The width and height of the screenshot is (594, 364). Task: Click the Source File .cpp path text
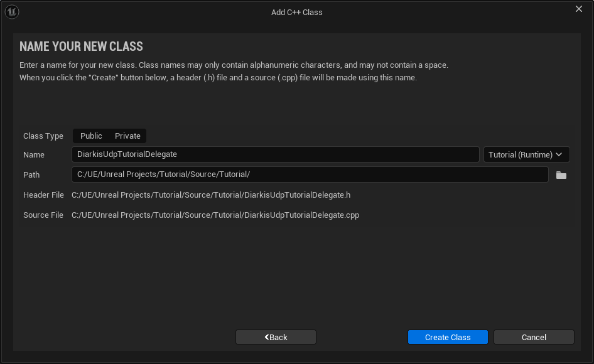click(215, 215)
